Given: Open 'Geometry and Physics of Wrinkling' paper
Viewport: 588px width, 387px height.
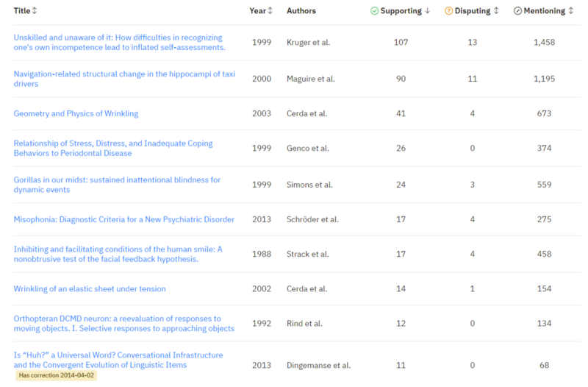Looking at the screenshot, I should click(x=76, y=113).
